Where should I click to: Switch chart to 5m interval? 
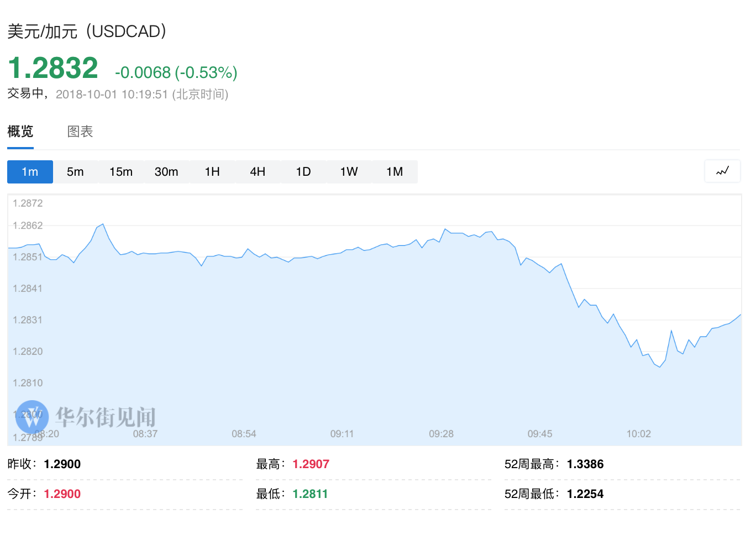click(x=75, y=172)
